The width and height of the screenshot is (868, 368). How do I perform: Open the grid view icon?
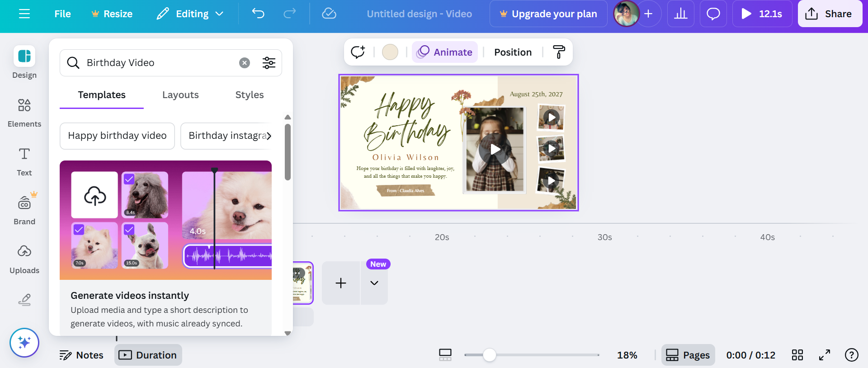(797, 355)
